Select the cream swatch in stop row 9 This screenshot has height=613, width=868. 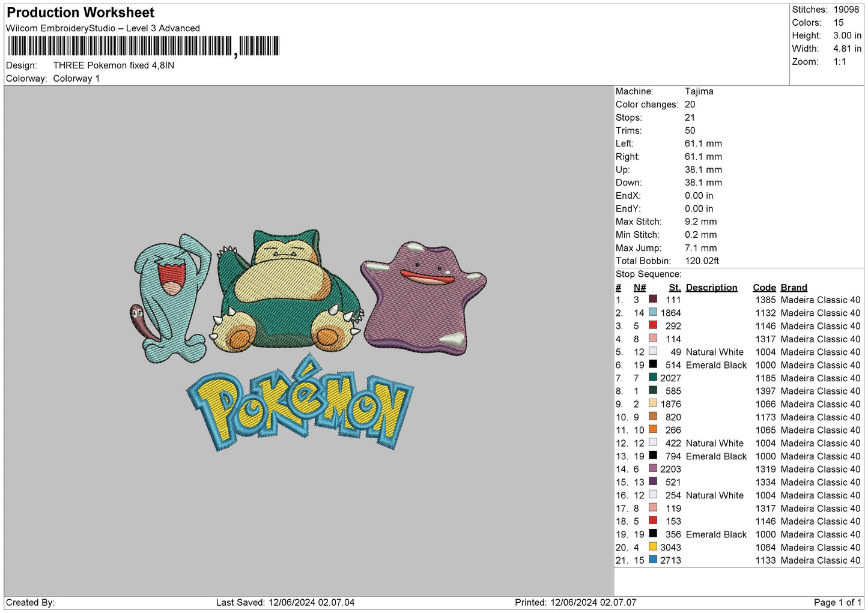coord(653,403)
